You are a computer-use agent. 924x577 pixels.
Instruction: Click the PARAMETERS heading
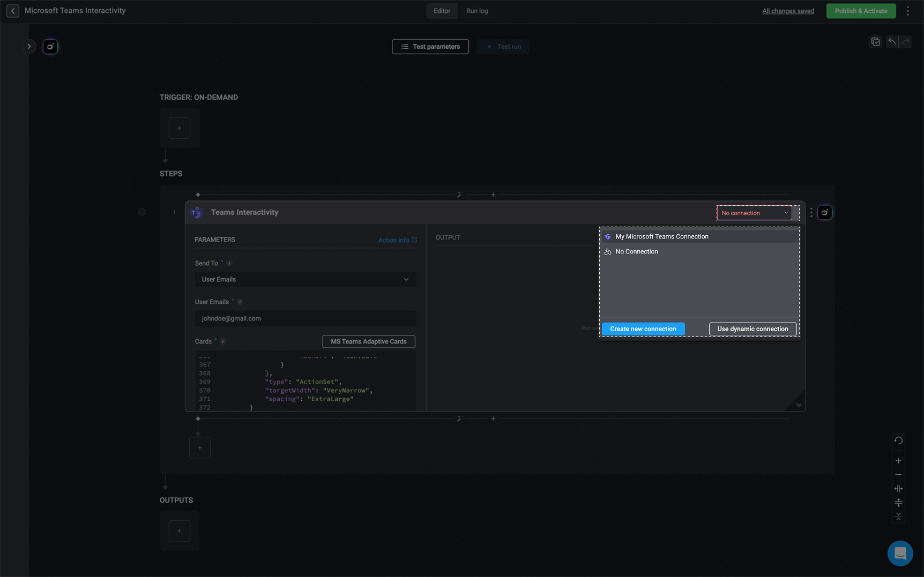214,239
